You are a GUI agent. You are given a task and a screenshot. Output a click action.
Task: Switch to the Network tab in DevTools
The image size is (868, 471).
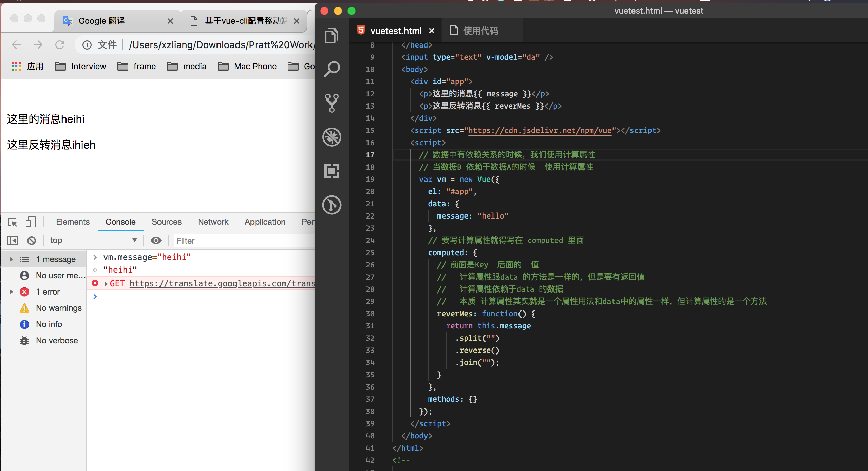(x=213, y=222)
